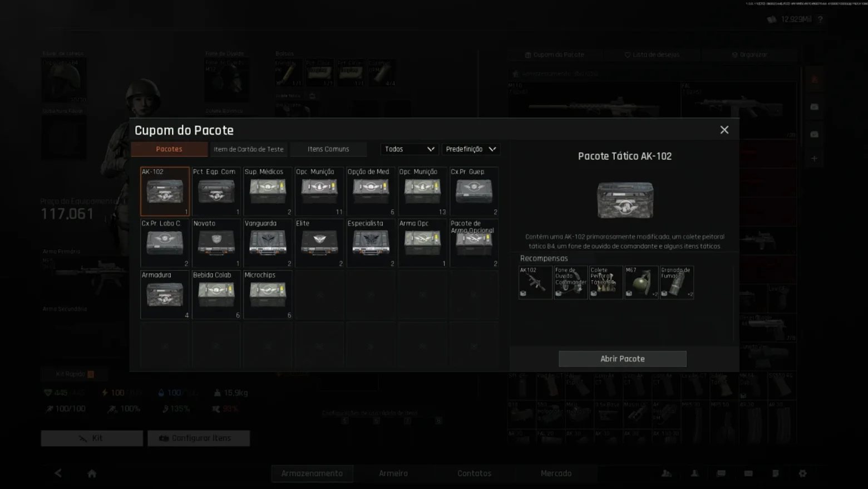Choose the Cx Pr. Lobo C crate
The height and width of the screenshot is (489, 868).
(x=165, y=243)
